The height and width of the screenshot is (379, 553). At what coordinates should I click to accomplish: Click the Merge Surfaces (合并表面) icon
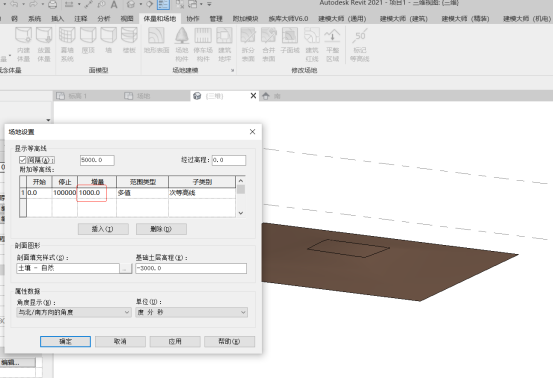coord(269,36)
